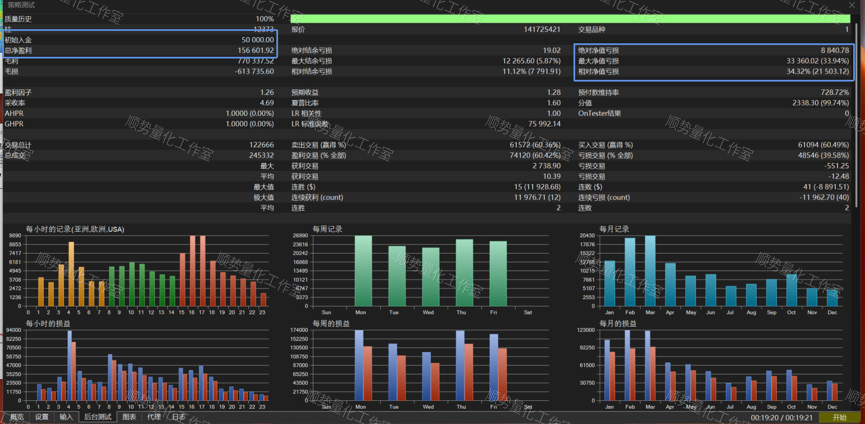Click the 相对结余亏损 value 11.12% (7 791.91)
Image resolution: width=865 pixels, height=424 pixels.
pos(532,71)
